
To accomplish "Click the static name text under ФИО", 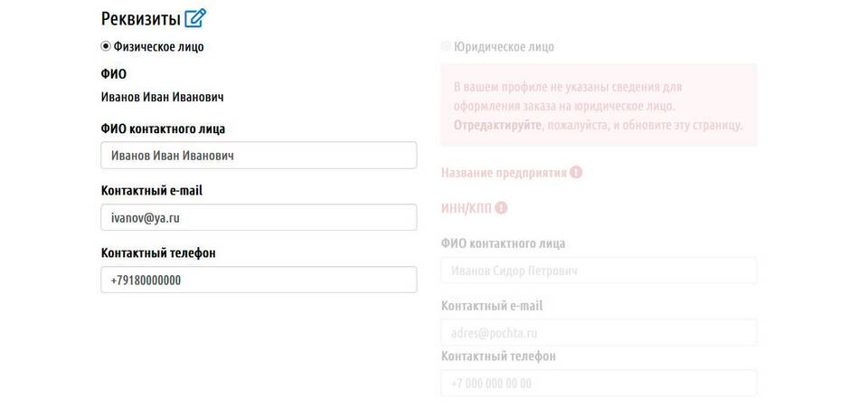I will tap(162, 98).
